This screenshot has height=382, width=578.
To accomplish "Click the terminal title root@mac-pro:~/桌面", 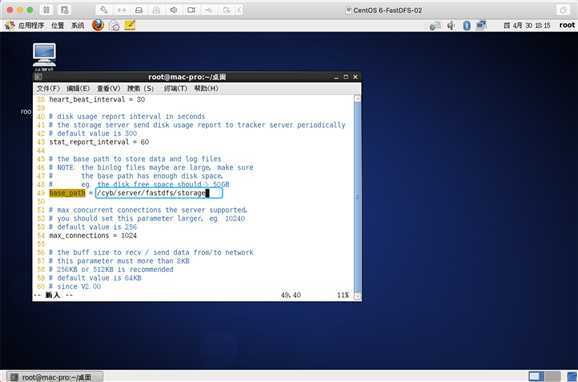I will click(x=187, y=77).
